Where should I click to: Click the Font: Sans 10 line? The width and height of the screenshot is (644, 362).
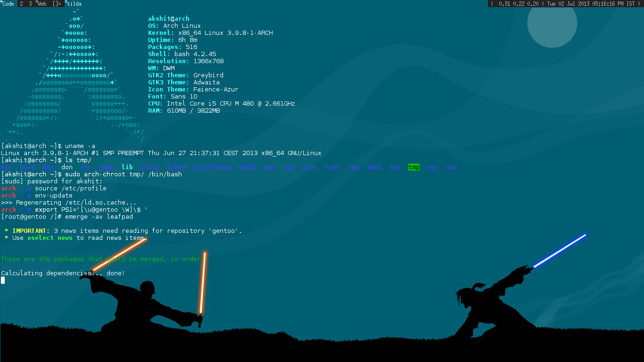(173, 97)
